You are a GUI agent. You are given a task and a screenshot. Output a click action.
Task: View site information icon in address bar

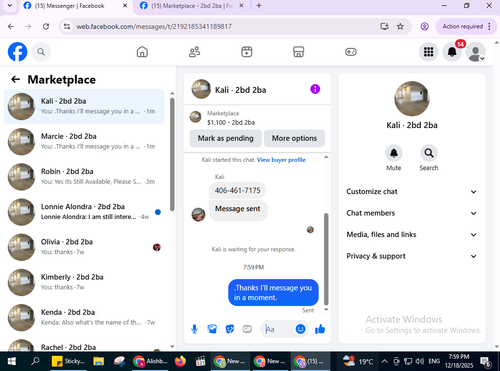(x=67, y=26)
